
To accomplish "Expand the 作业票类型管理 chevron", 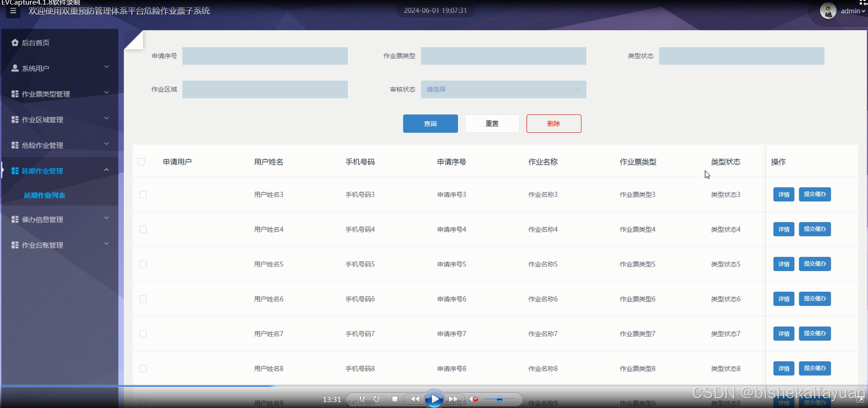I will [106, 93].
